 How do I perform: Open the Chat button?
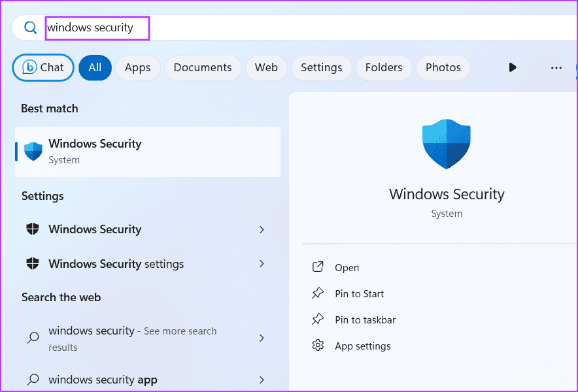coord(43,68)
